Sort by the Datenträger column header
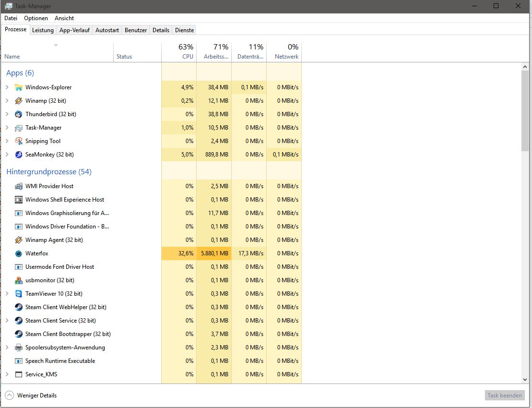This screenshot has height=408, width=532. (x=249, y=51)
